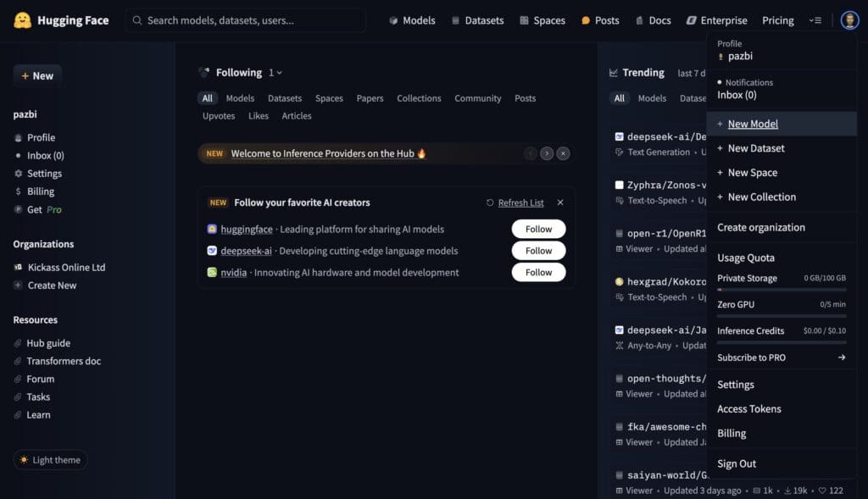Select the Papers filter tab

(370, 98)
